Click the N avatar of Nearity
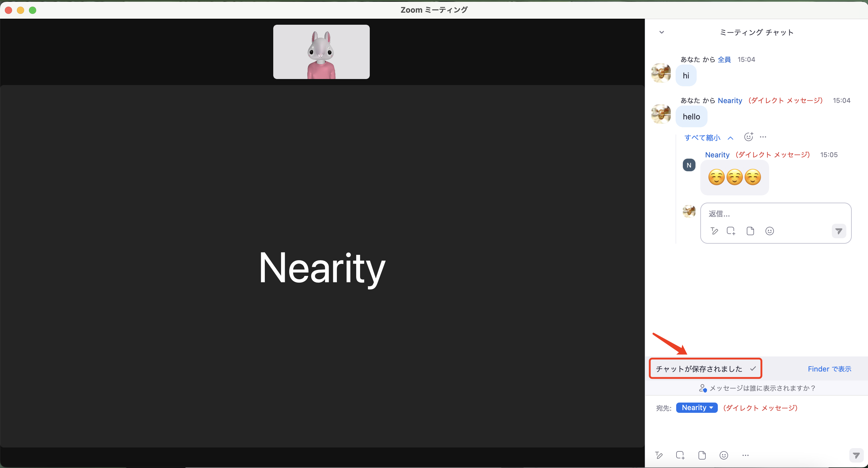 click(689, 165)
